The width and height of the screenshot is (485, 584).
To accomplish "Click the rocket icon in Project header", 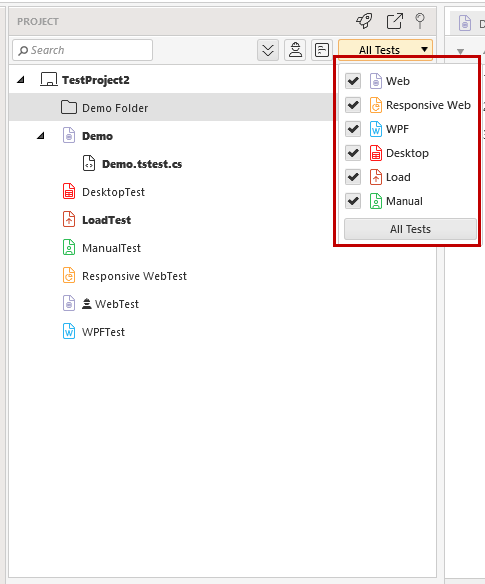I will click(x=364, y=21).
